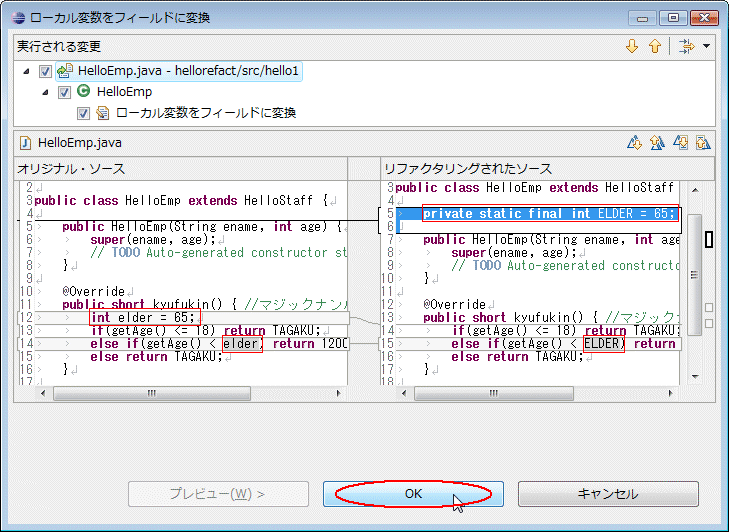
Task: Click 'elder' on line 14 of original
Action: click(x=242, y=344)
